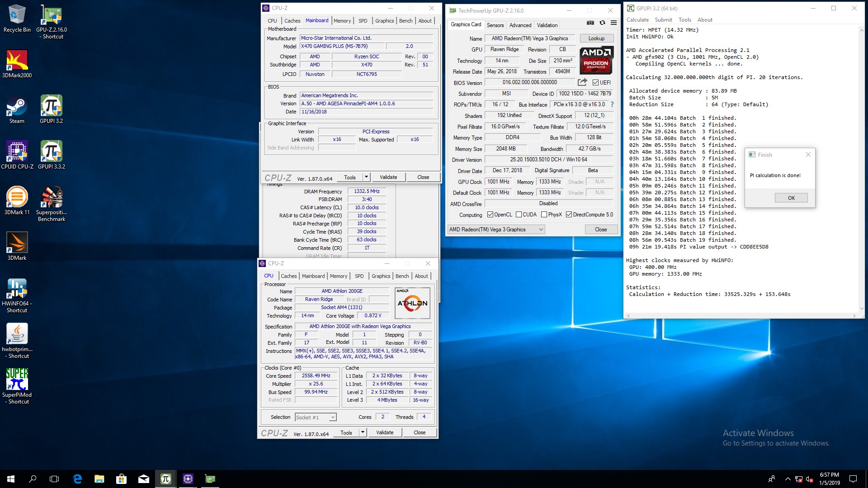Click Validate in upper CPU-Z window
The width and height of the screenshot is (868, 488).
pyautogui.click(x=388, y=177)
